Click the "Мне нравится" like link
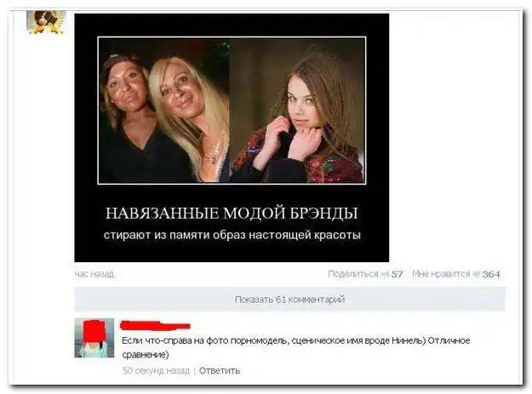532x394 pixels. [x=442, y=274]
